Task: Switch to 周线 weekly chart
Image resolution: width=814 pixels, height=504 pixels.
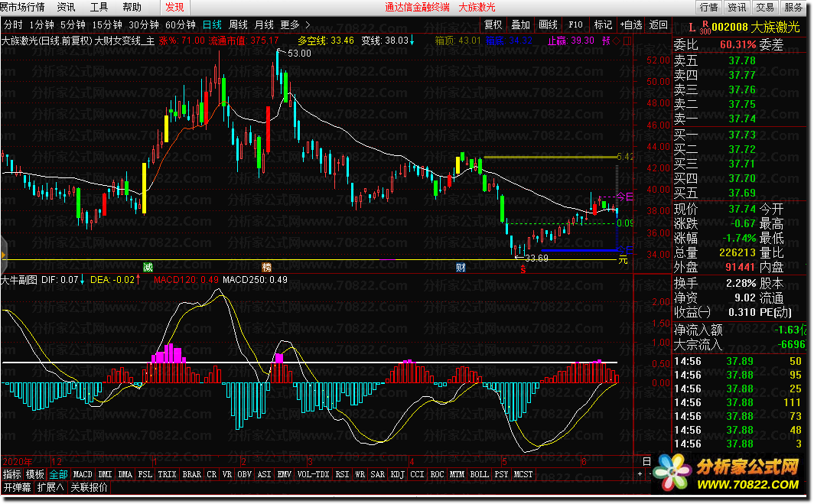Action: pyautogui.click(x=238, y=24)
